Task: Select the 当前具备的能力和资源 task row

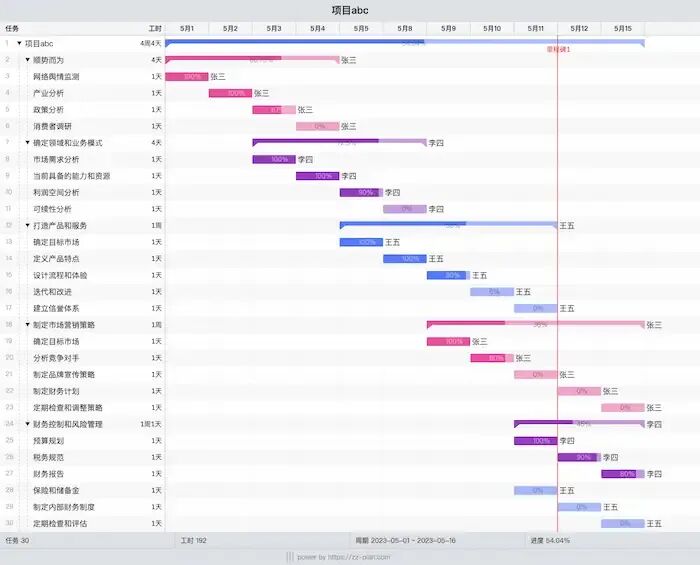Action: (x=83, y=176)
